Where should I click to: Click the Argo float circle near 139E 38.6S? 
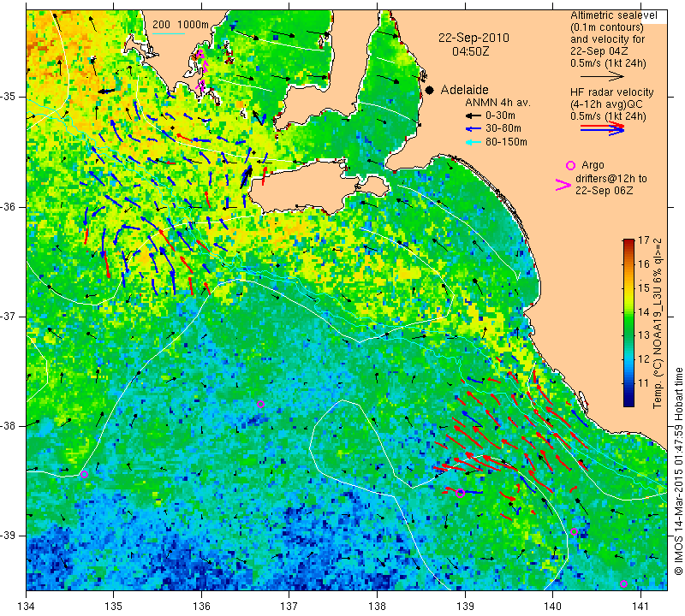point(460,494)
